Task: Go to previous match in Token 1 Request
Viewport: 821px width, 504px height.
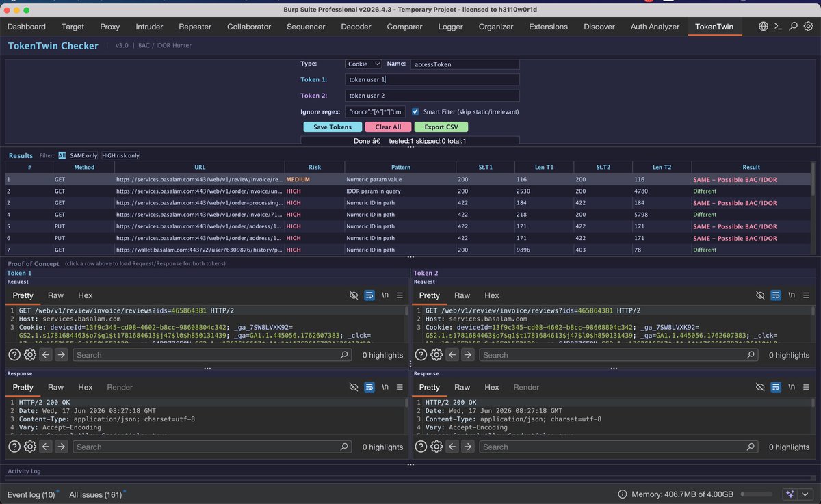Action: [46, 355]
